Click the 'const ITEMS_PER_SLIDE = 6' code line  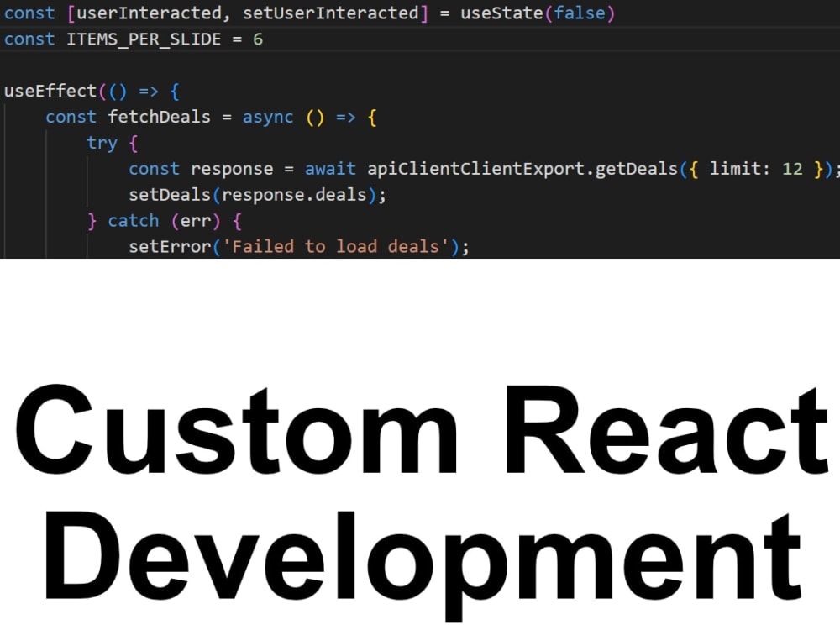pos(134,39)
